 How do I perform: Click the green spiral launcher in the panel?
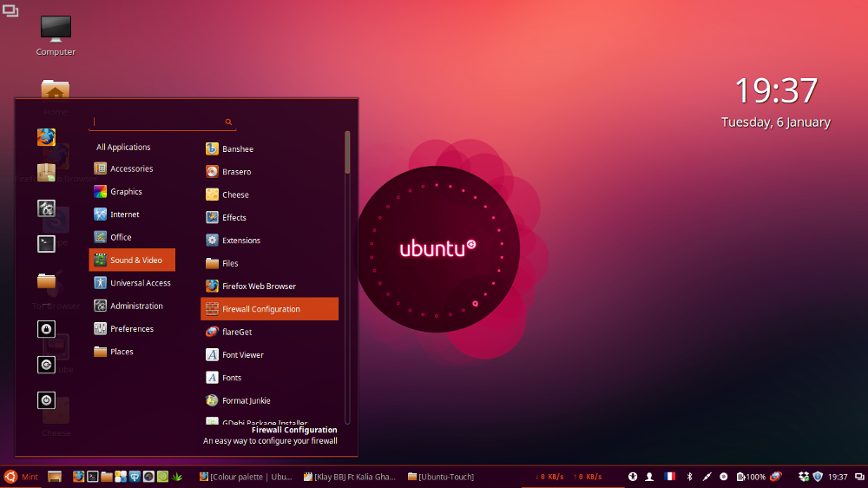coord(162,477)
